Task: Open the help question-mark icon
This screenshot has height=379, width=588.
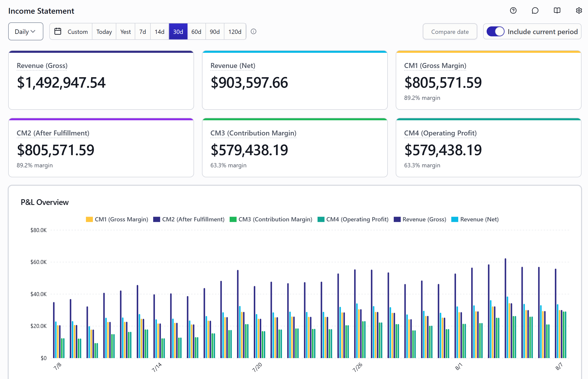Action: [x=513, y=10]
